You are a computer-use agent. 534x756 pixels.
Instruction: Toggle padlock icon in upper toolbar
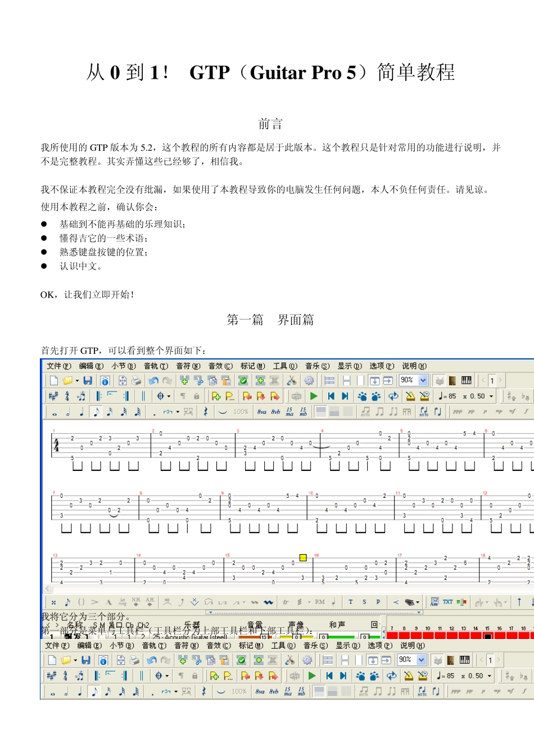click(197, 396)
